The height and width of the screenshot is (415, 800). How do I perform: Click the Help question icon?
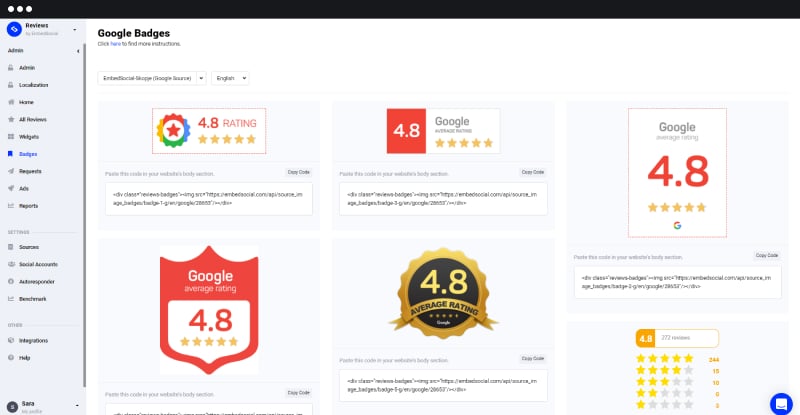[11, 358]
